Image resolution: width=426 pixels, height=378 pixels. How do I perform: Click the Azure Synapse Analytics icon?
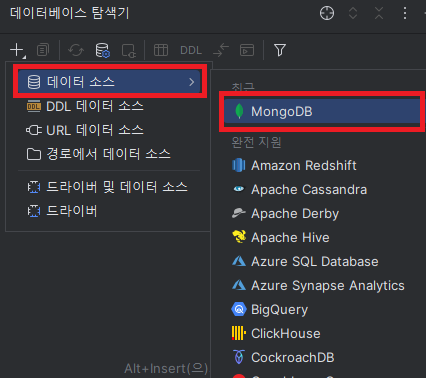239,285
